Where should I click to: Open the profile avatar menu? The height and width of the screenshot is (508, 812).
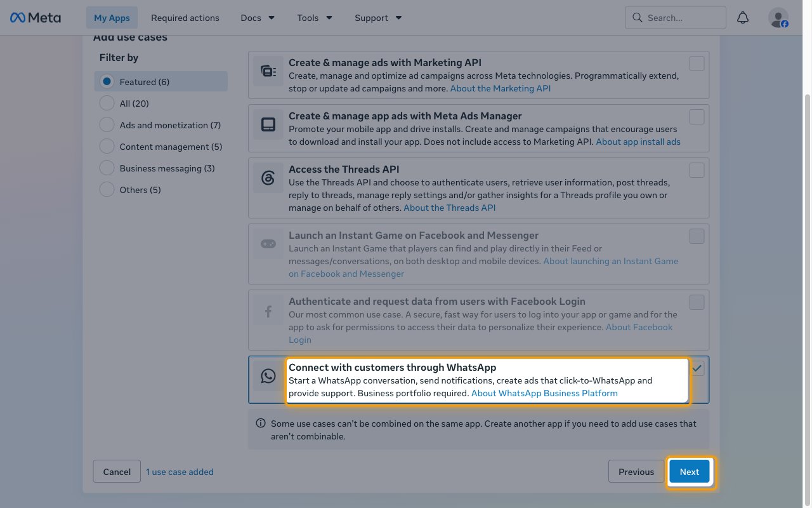778,18
